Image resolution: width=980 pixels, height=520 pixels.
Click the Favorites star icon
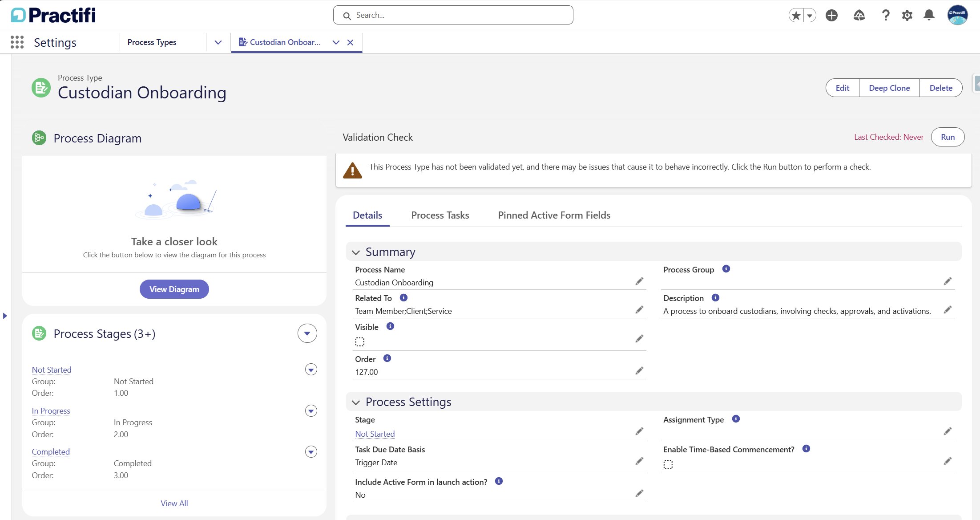click(796, 16)
